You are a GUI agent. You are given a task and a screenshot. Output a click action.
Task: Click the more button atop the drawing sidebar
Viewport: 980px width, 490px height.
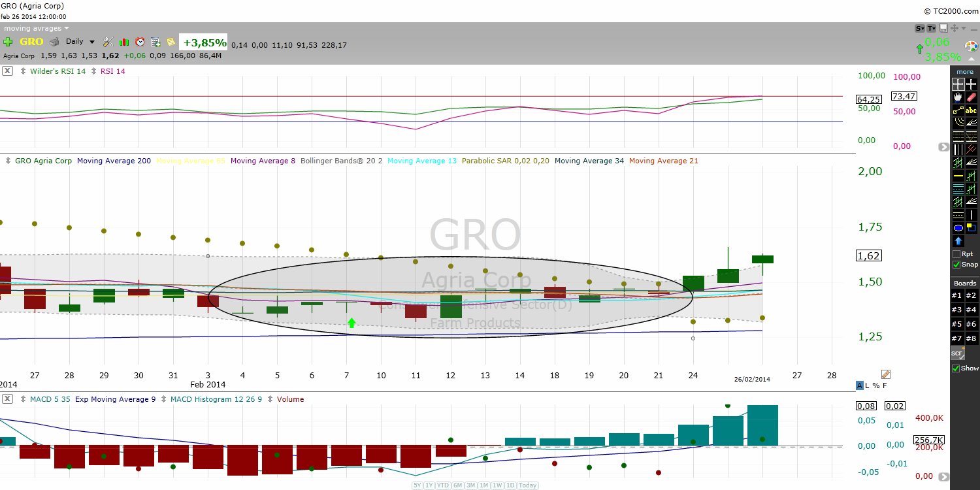(964, 71)
